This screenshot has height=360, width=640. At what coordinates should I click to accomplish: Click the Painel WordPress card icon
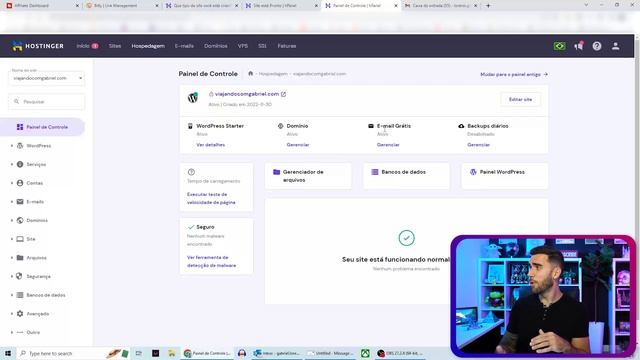tap(473, 172)
